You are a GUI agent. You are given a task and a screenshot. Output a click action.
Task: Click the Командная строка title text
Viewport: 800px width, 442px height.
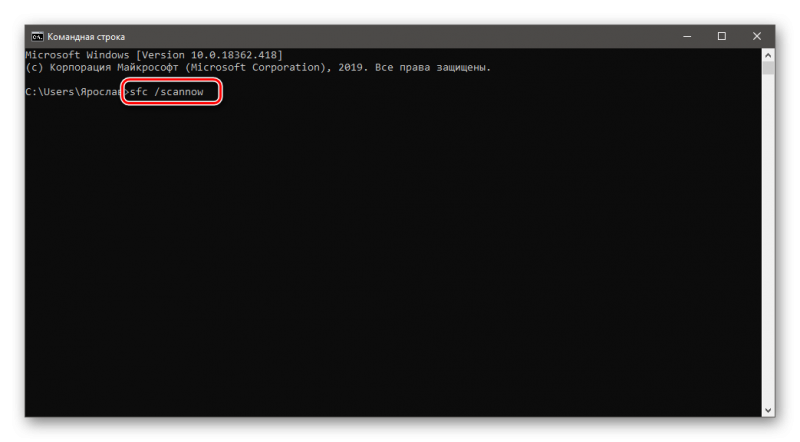click(86, 37)
